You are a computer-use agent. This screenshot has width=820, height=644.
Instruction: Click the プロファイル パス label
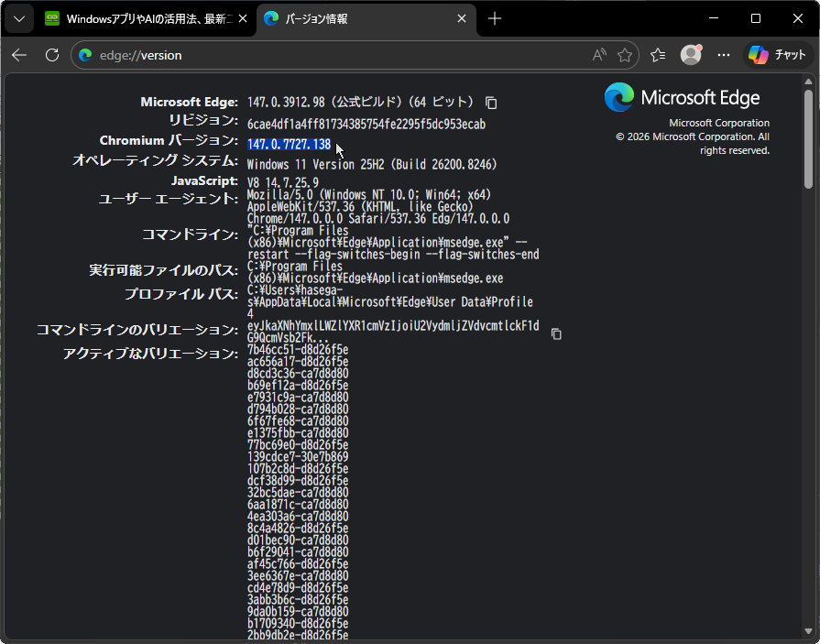tap(180, 294)
